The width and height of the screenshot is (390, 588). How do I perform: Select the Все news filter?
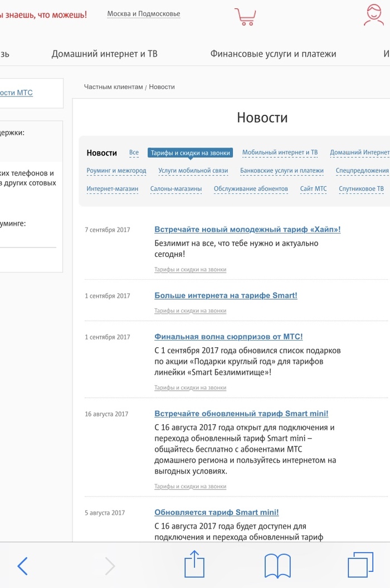pyautogui.click(x=134, y=152)
